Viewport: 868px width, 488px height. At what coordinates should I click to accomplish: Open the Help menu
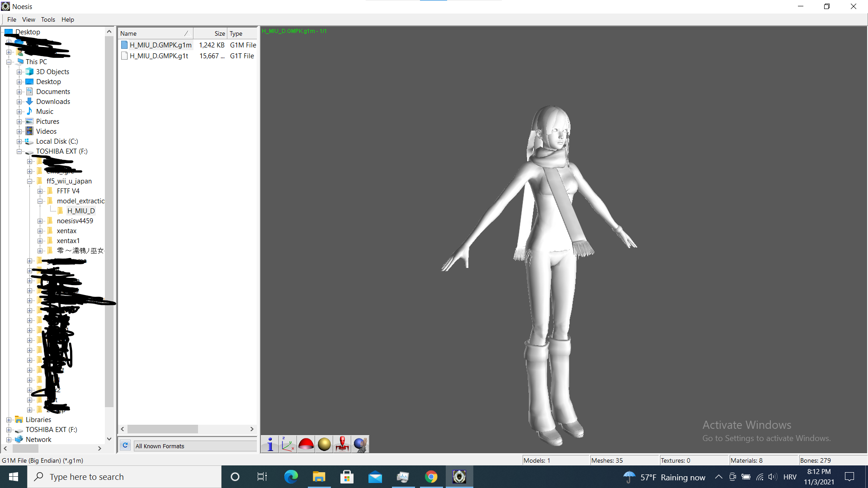(68, 19)
